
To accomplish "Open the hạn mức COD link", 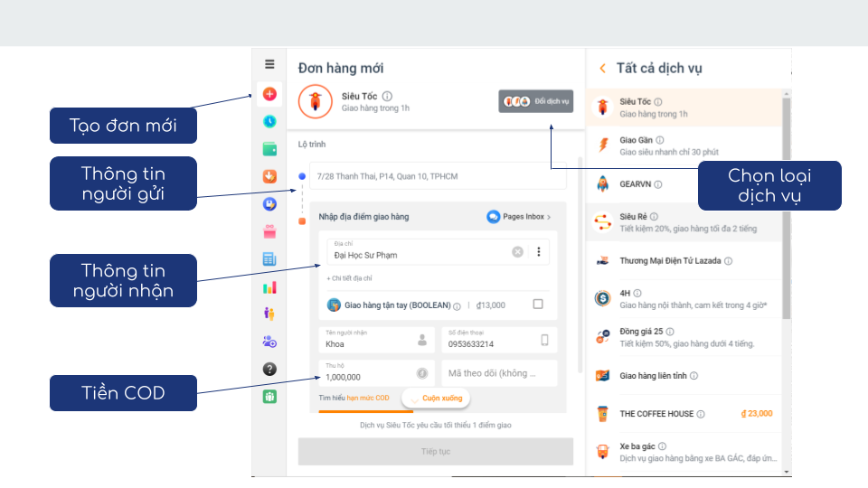I will (x=368, y=398).
